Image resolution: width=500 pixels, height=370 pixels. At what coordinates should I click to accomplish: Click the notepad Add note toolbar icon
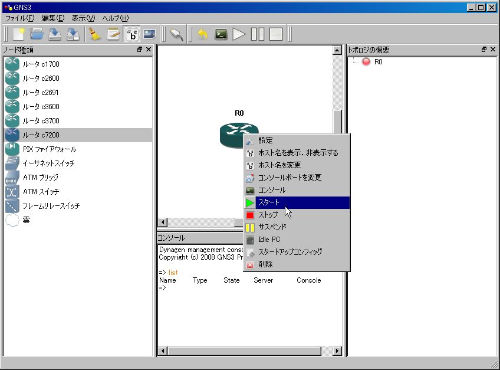click(x=113, y=34)
